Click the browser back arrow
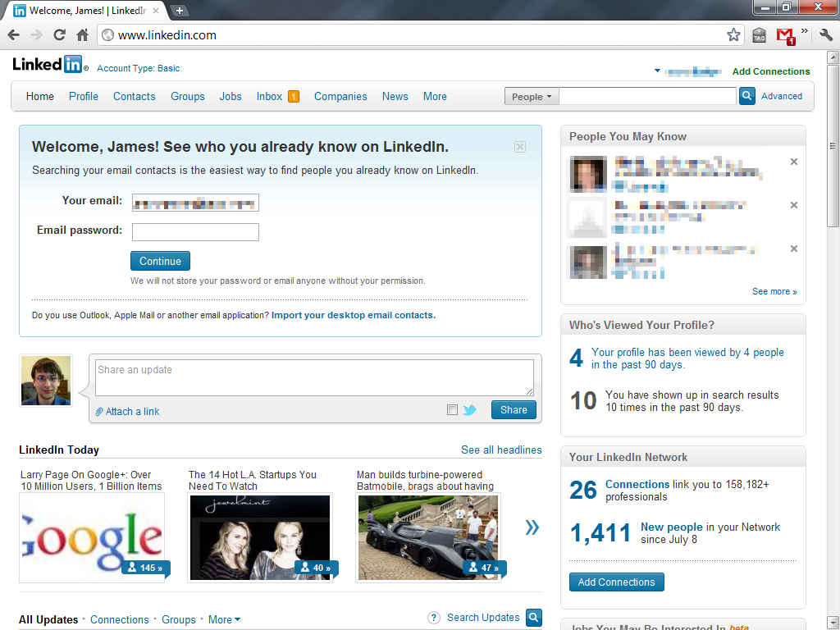 [14, 35]
